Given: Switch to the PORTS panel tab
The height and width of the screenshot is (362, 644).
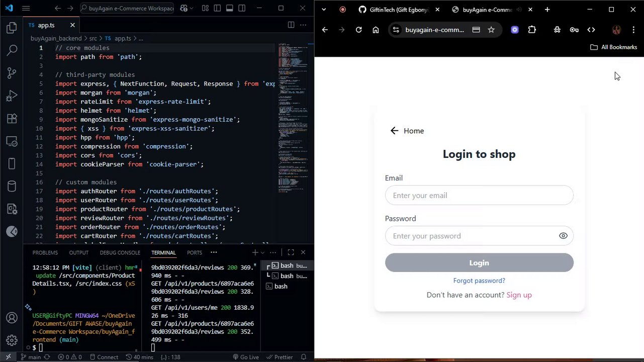Looking at the screenshot, I should [194, 252].
